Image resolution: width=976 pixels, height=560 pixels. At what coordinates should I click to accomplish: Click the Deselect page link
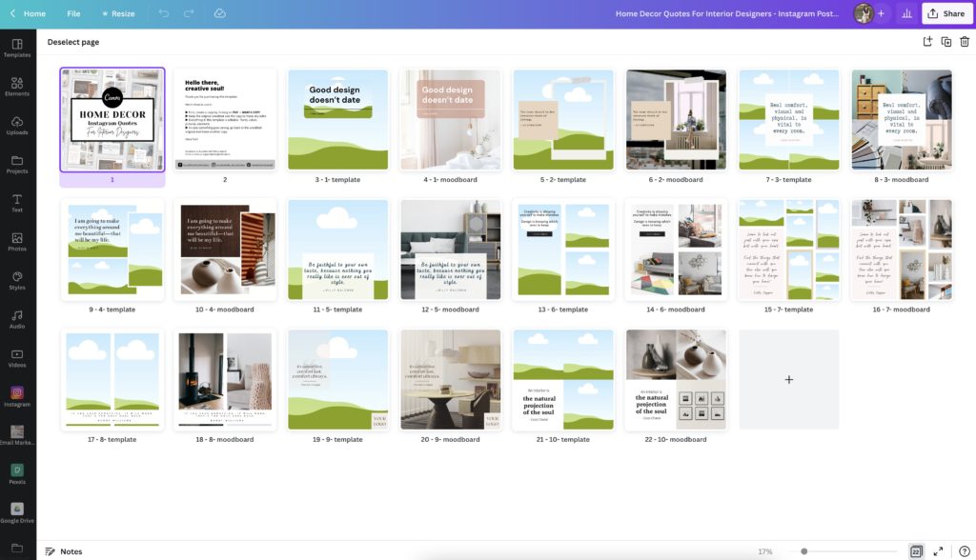tap(73, 42)
